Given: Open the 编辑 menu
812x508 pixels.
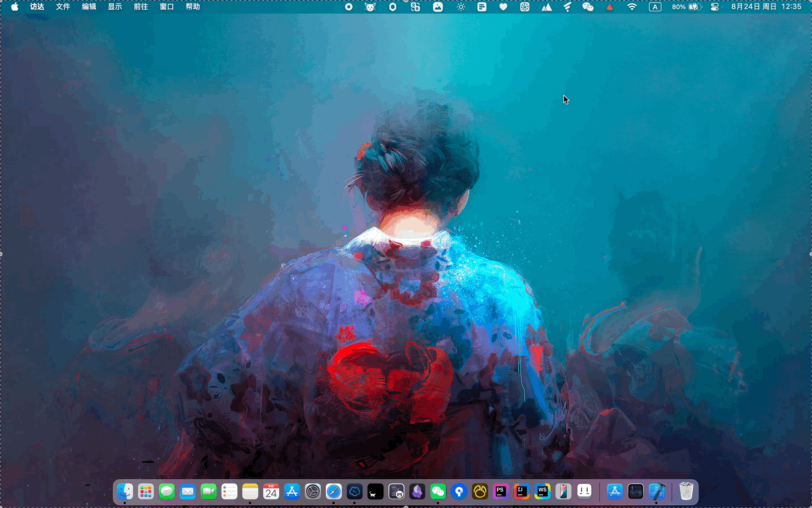Looking at the screenshot, I should [x=89, y=7].
